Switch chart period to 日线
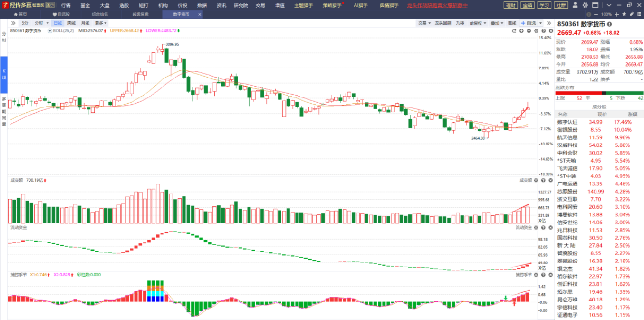The width and height of the screenshot is (644, 320). click(x=58, y=23)
